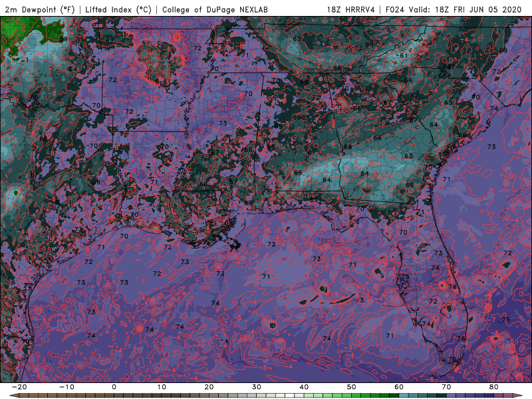The height and width of the screenshot is (399, 532).
Task: Click the 10 tick label on color scale
Action: pos(162,387)
